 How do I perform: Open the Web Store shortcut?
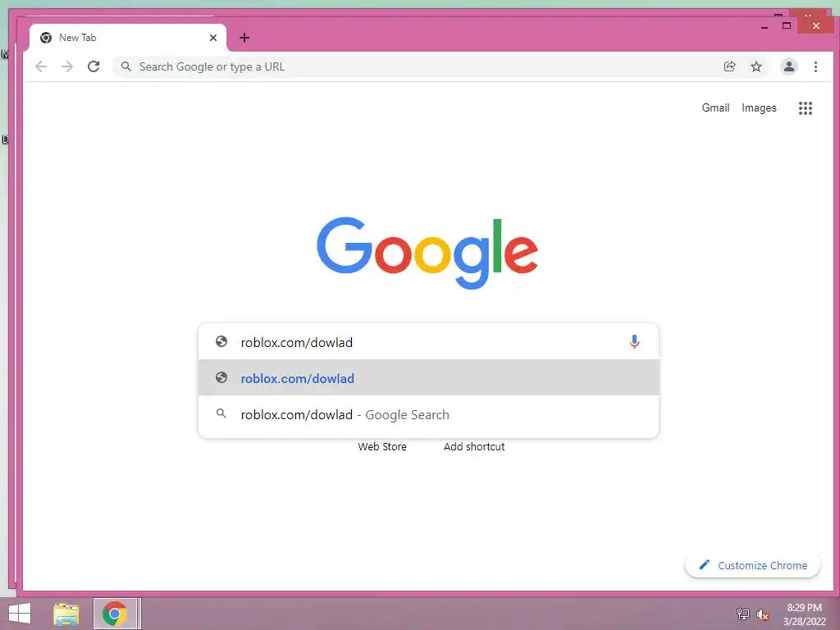point(382,446)
